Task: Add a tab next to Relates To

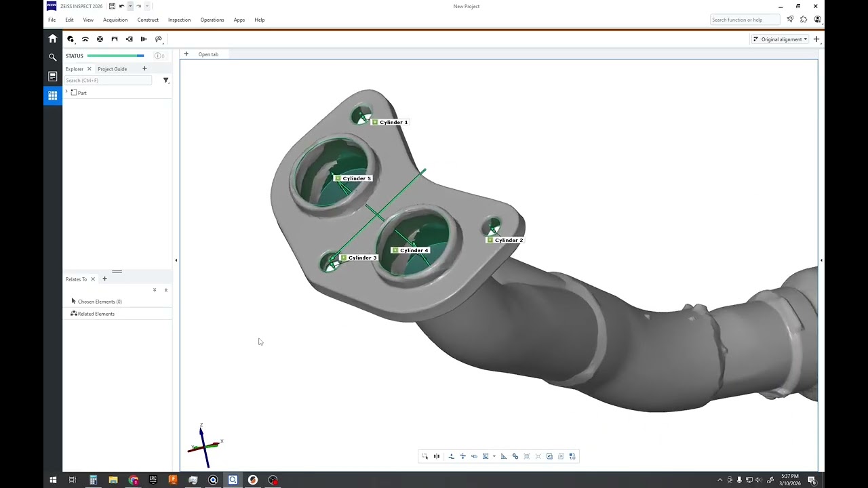Action: (104, 279)
